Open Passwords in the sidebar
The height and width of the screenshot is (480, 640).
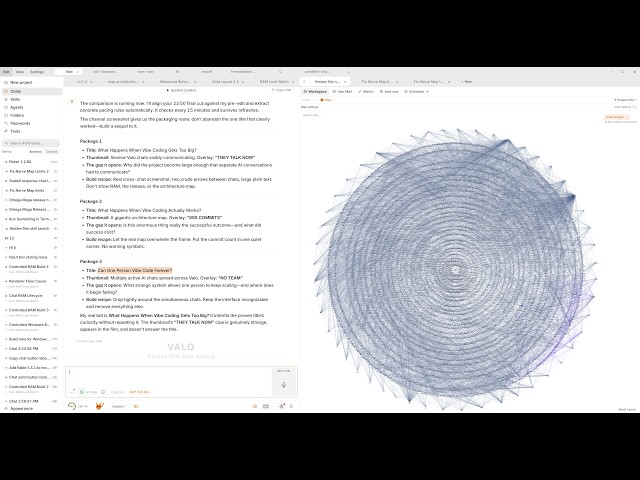(20, 123)
